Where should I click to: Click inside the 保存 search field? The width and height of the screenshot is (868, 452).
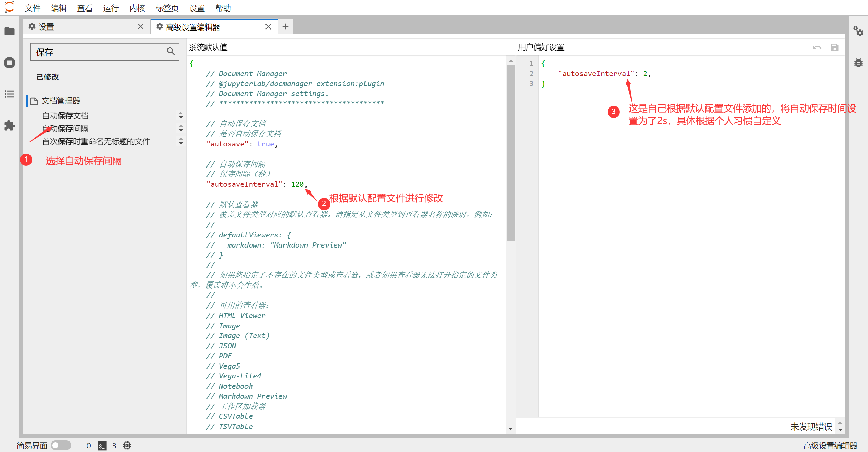(x=98, y=52)
